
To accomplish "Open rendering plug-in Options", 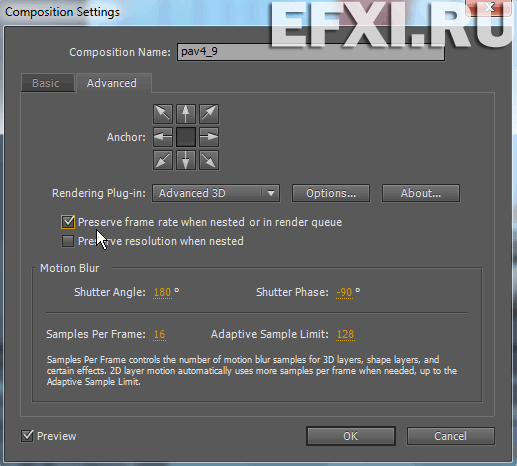I will point(331,193).
